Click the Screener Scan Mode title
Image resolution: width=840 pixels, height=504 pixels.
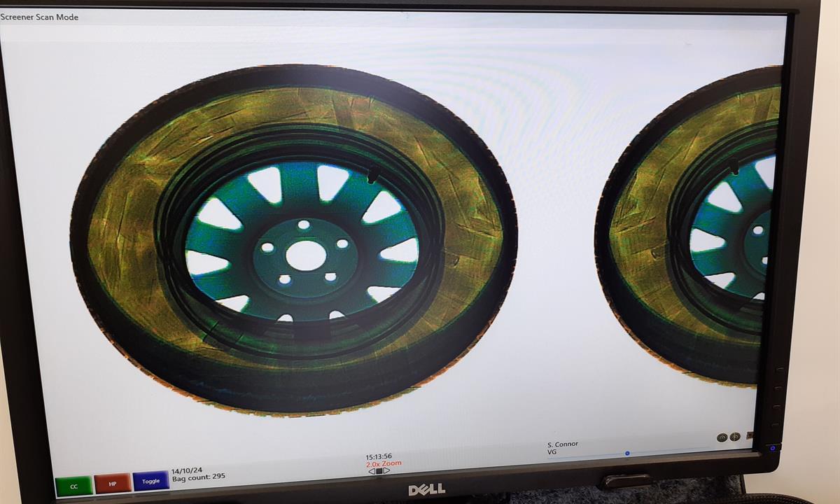coord(39,17)
